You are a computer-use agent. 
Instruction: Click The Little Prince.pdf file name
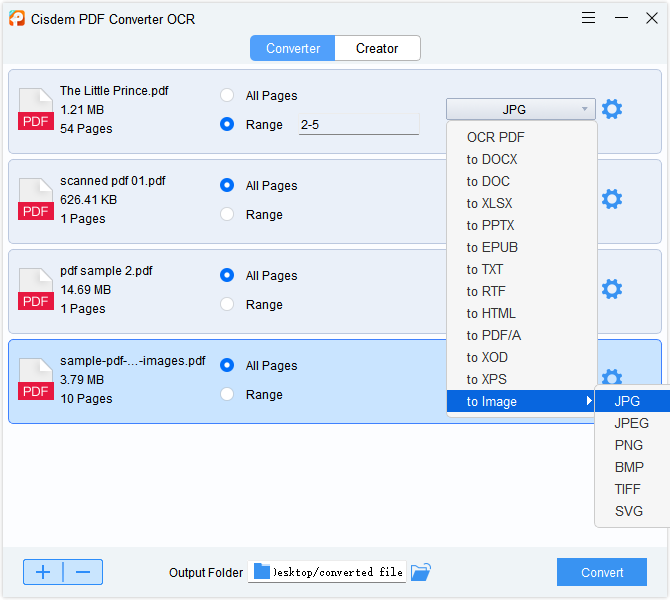114,91
